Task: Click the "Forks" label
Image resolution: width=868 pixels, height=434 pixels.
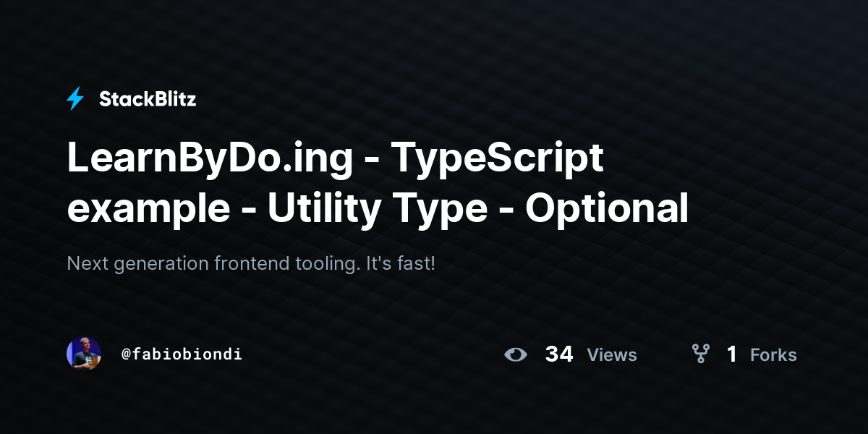Action: point(773,355)
